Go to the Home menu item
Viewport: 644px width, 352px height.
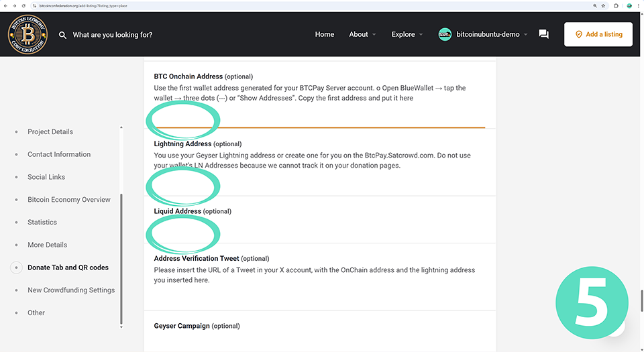tap(325, 34)
